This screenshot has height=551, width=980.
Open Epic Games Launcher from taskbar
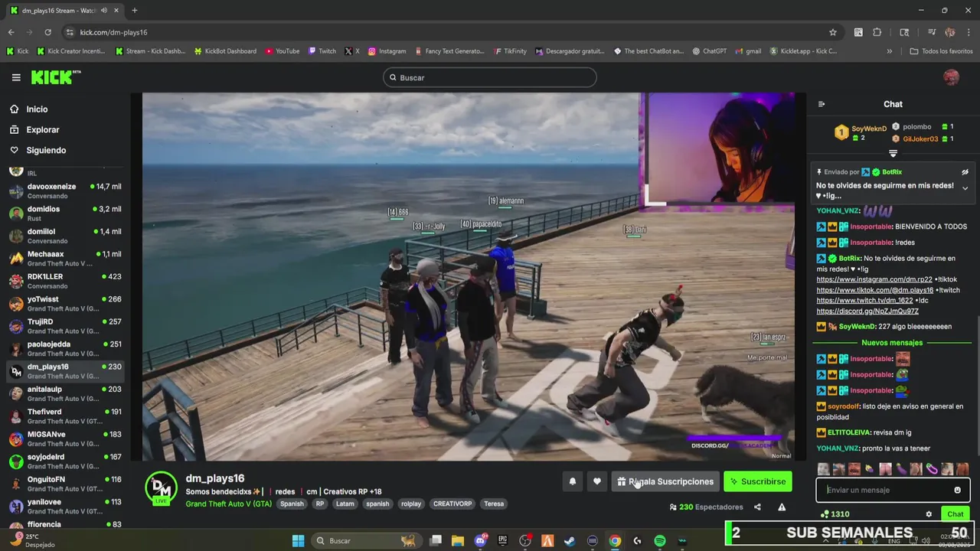pos(502,541)
